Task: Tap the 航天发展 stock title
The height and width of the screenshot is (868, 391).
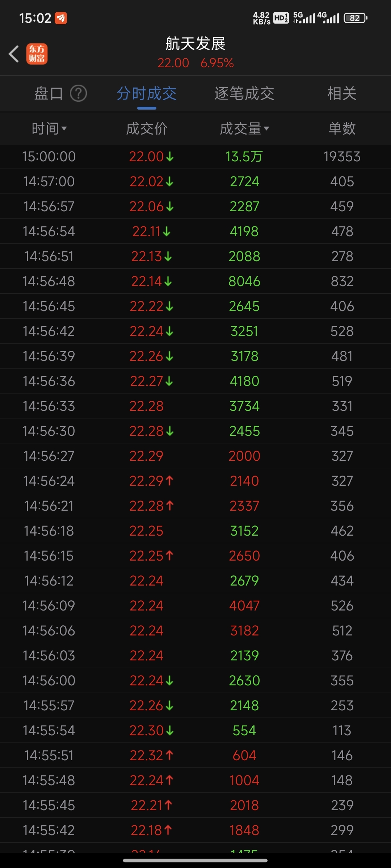Action: [195, 44]
